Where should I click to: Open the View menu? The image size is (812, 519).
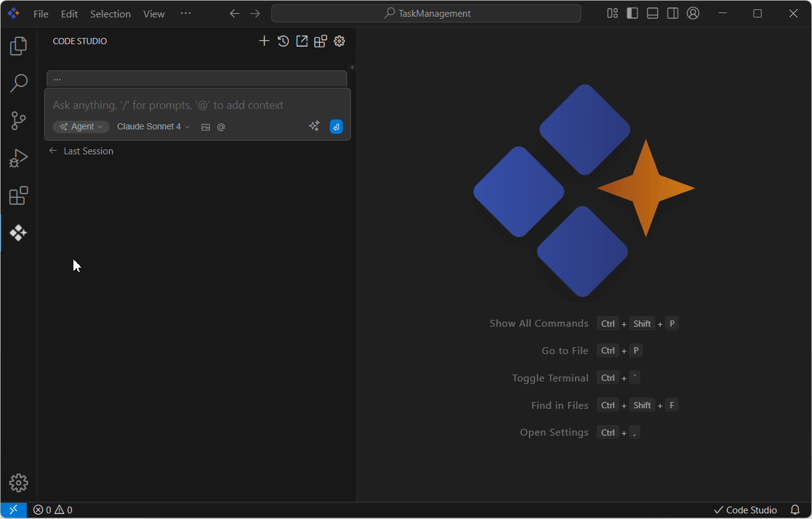tap(154, 14)
